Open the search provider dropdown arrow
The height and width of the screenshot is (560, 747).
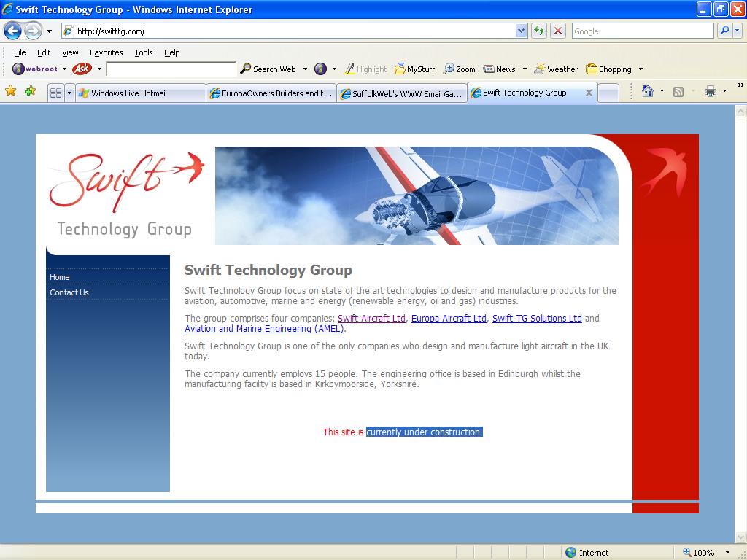(738, 31)
